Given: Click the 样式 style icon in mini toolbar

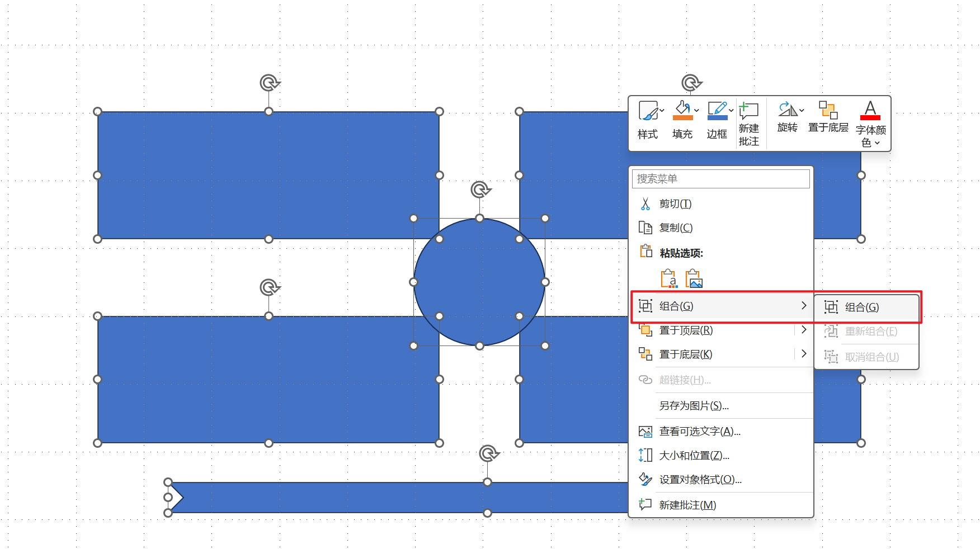Looking at the screenshot, I should [x=648, y=111].
